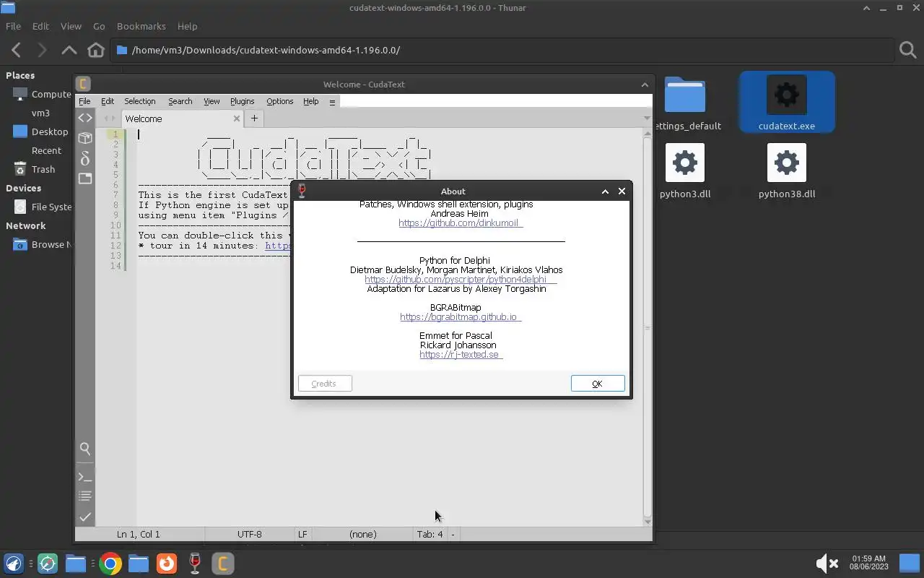924x578 pixels.
Task: Switch to CudaText taskbar item
Action: click(x=223, y=564)
